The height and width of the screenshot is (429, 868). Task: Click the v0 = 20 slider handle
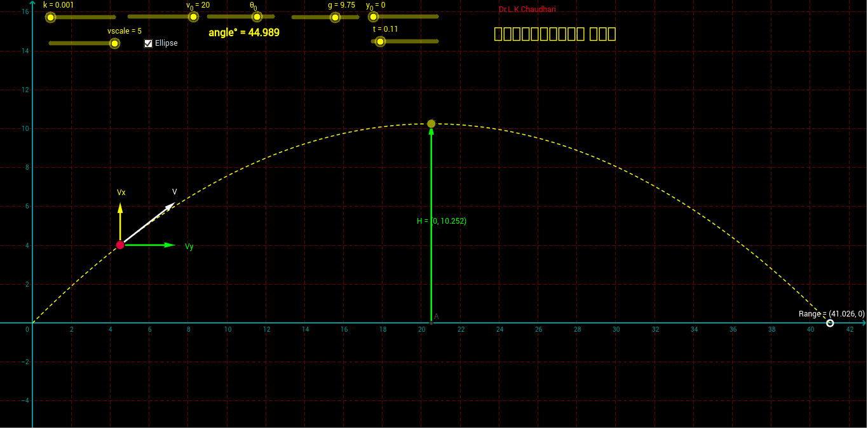tap(192, 17)
